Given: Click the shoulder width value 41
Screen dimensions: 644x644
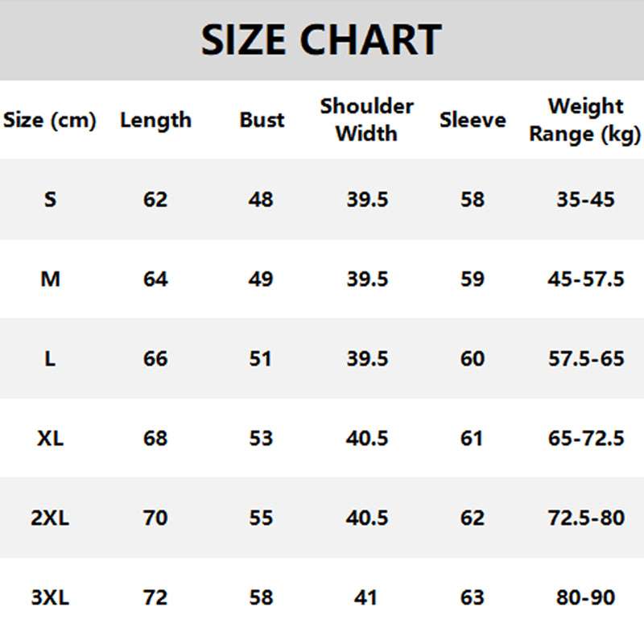Looking at the screenshot, I should click(366, 598).
